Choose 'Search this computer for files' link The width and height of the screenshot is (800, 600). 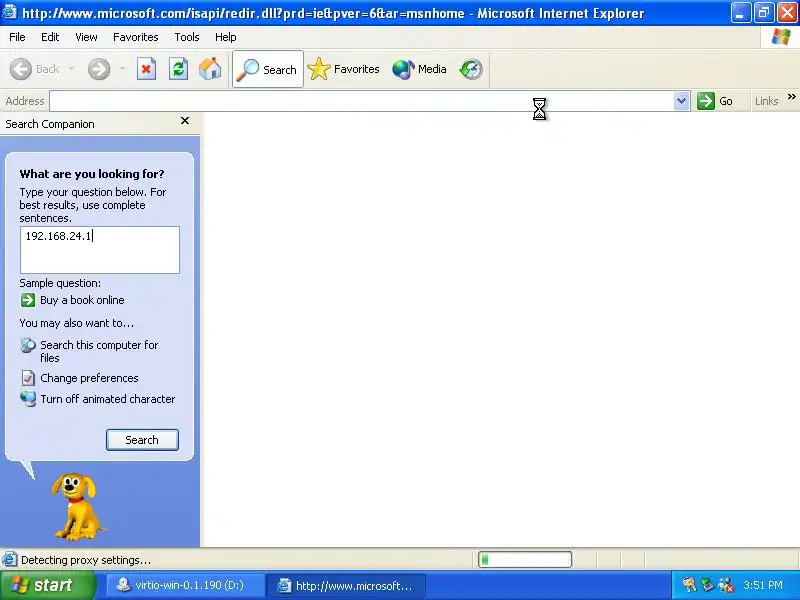99,352
